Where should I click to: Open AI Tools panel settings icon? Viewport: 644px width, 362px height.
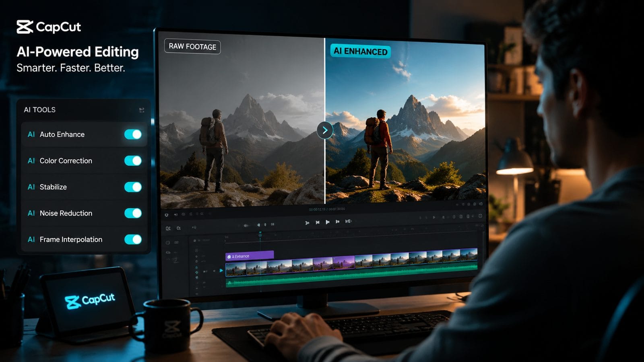tap(142, 110)
